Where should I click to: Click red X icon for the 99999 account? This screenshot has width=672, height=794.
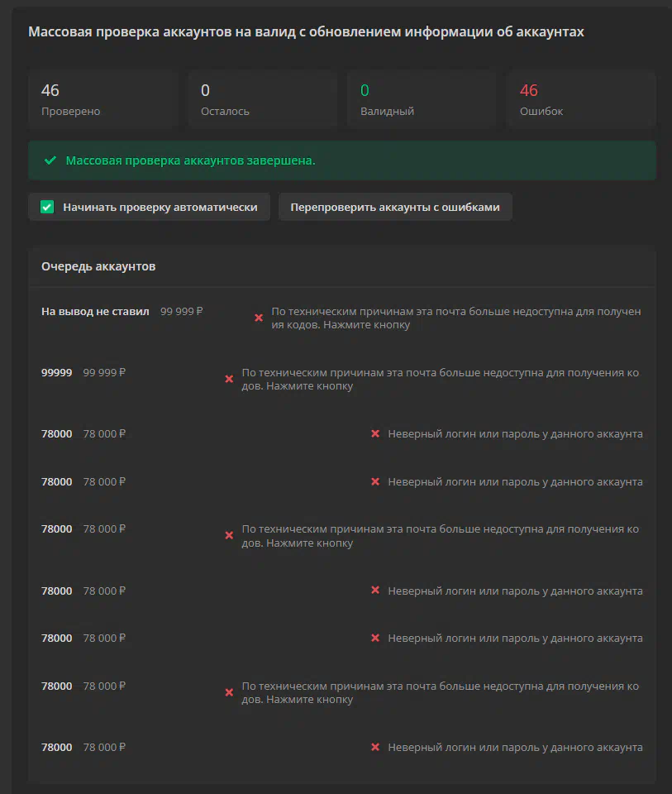coord(229,380)
